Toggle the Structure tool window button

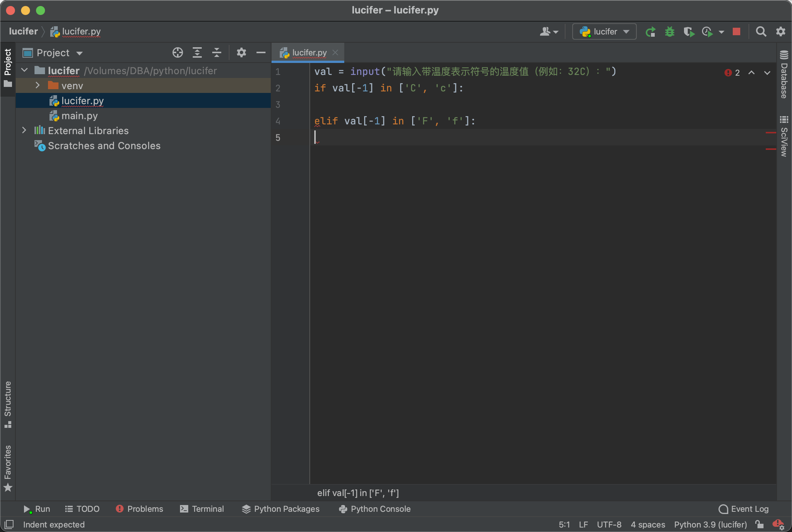[x=7, y=404]
